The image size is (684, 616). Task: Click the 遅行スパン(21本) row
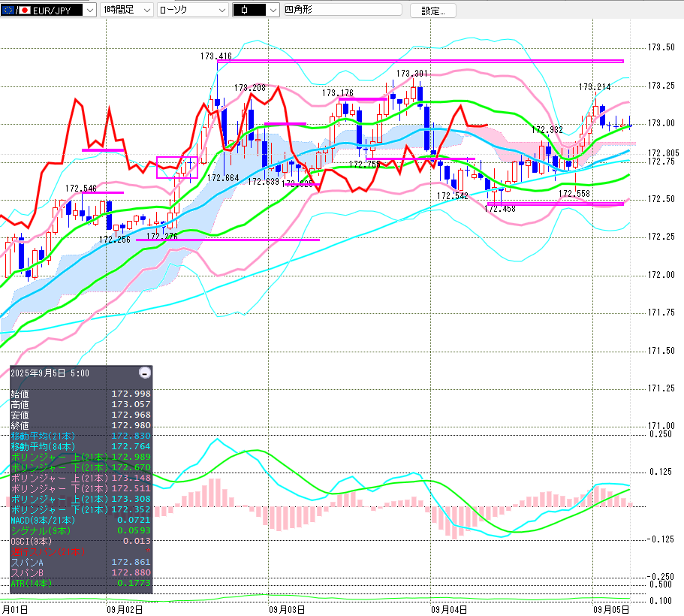coord(80,551)
